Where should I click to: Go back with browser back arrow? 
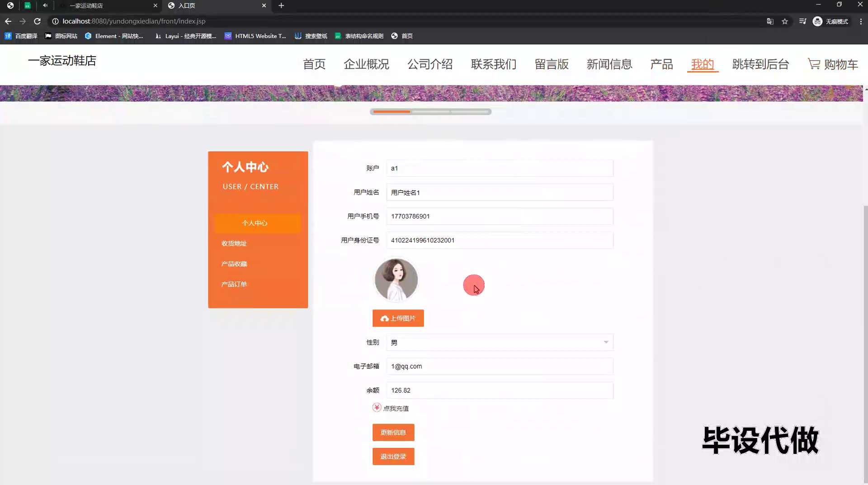[8, 21]
